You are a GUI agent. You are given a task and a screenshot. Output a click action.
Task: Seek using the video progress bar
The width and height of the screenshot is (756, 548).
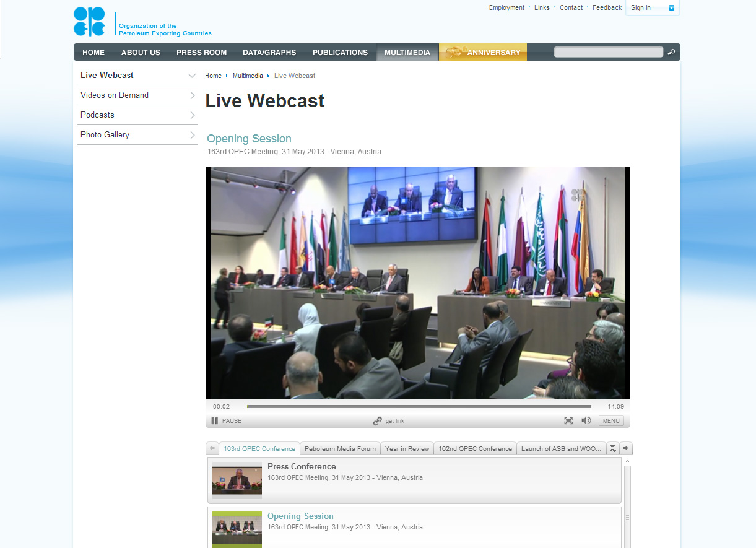click(x=419, y=406)
